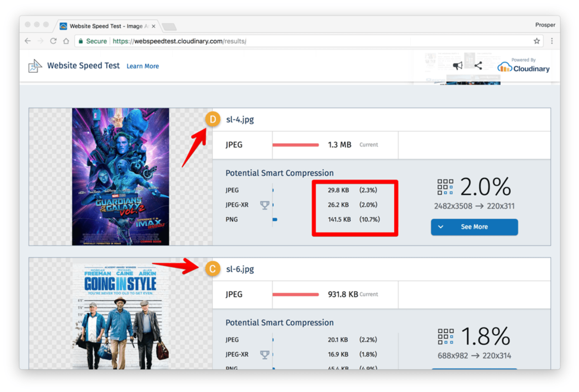Click the large 1.8% savings figure

pyautogui.click(x=486, y=337)
